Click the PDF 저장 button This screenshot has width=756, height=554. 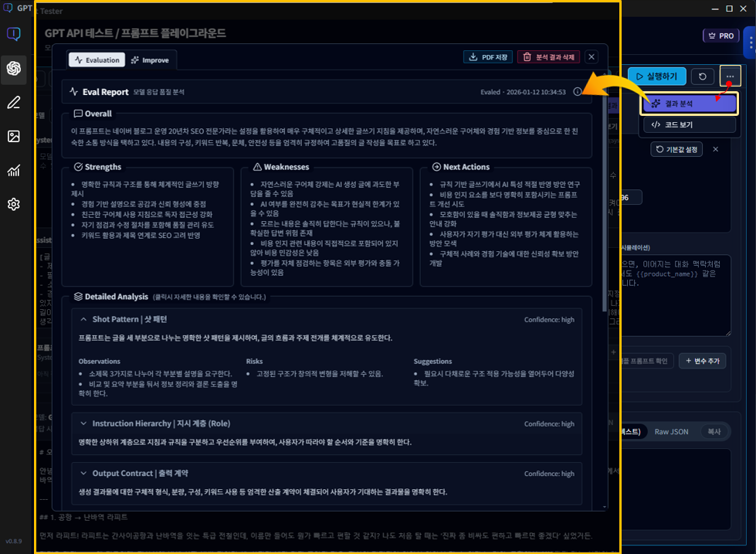(x=486, y=57)
